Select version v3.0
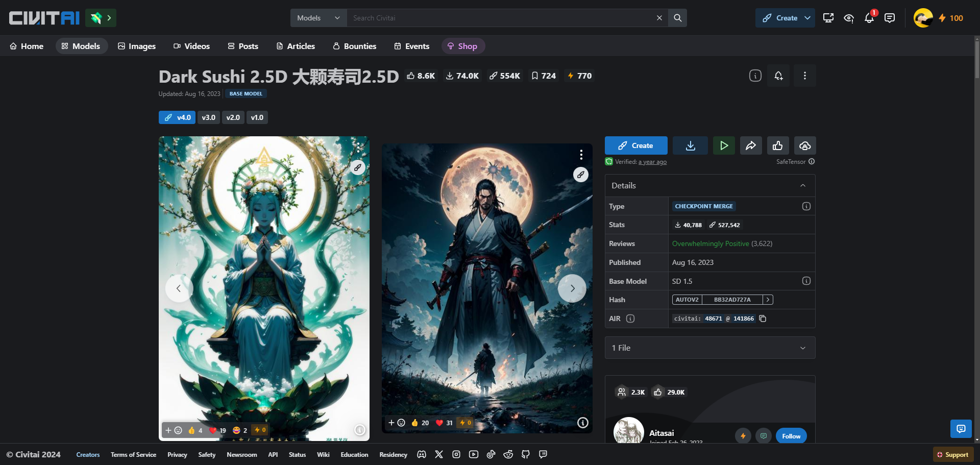Viewport: 980px width, 465px height. tap(208, 117)
